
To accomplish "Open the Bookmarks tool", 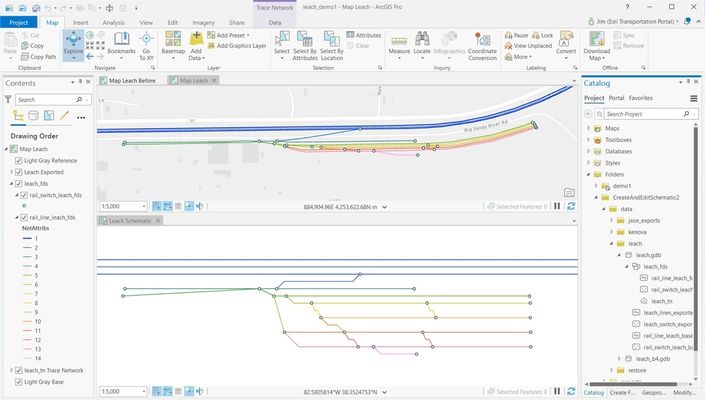I will (121, 45).
